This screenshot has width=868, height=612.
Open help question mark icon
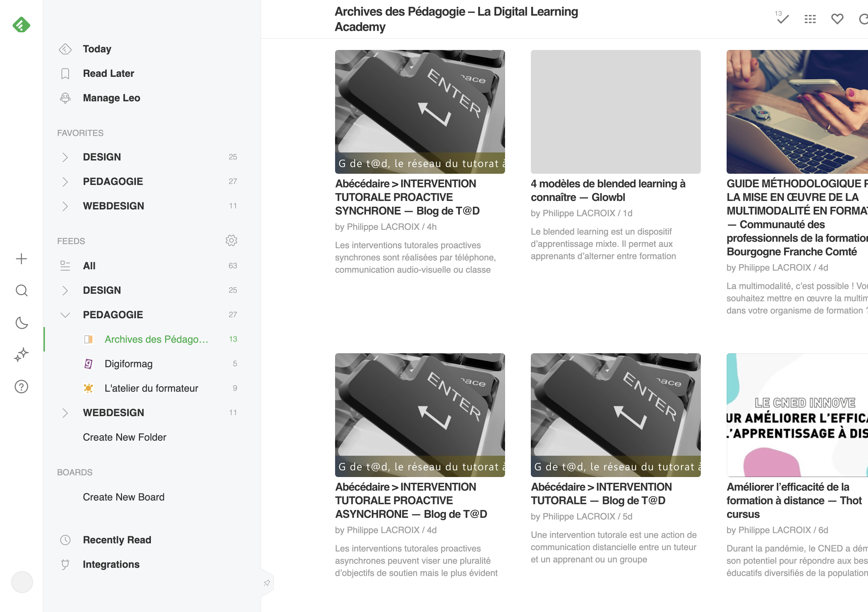coord(21,387)
